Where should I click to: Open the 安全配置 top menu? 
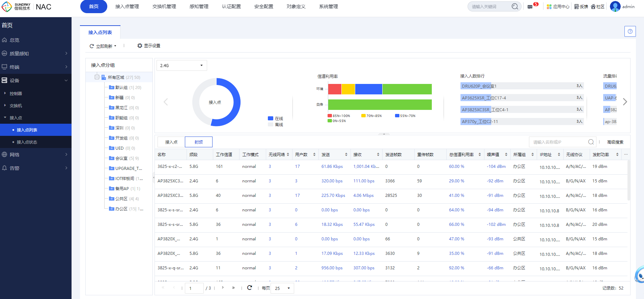point(264,7)
